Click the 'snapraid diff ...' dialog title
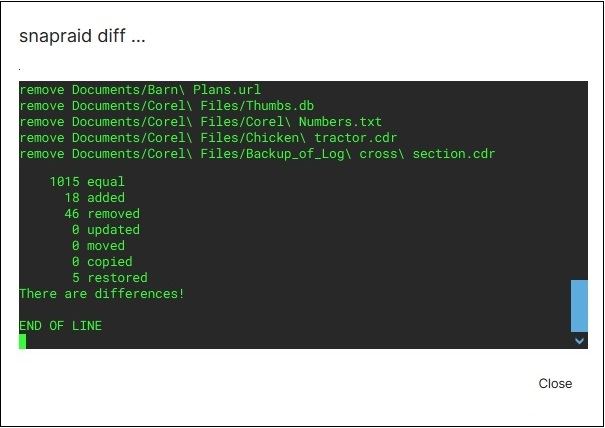 (x=85, y=36)
